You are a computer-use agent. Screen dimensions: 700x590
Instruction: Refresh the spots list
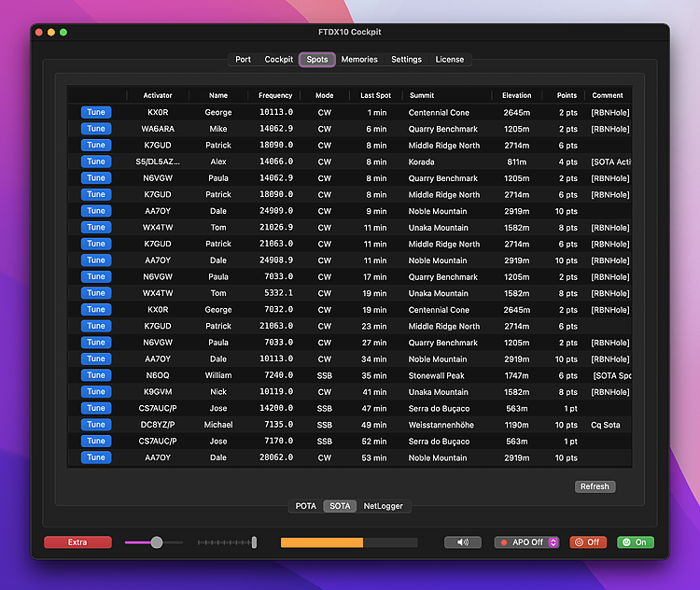[x=595, y=486]
